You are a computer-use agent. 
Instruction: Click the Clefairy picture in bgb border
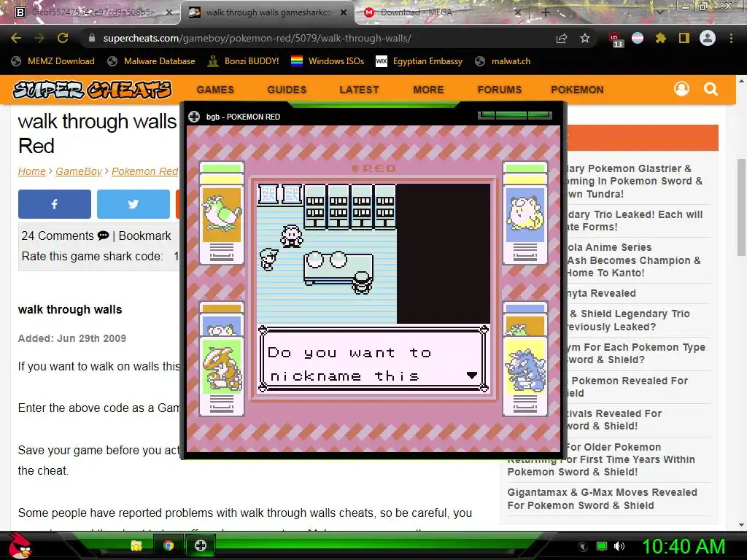coord(525,215)
